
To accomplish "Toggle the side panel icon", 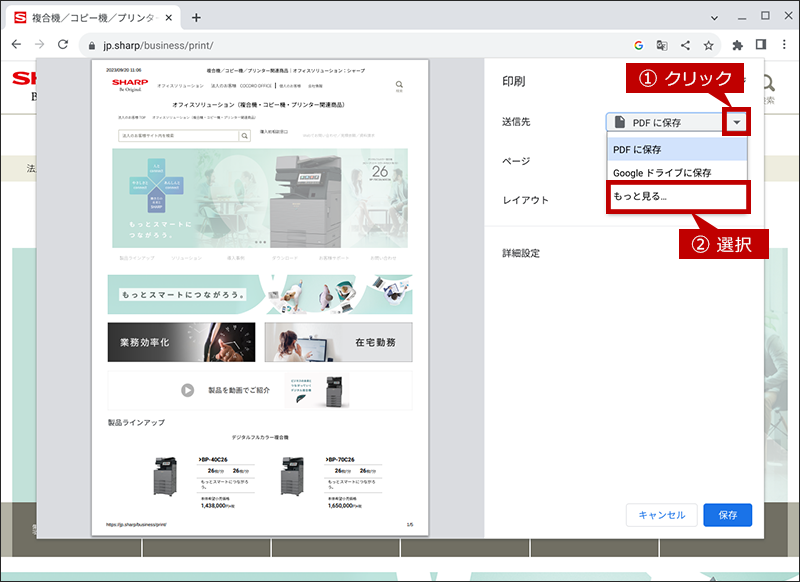I will pos(761,45).
